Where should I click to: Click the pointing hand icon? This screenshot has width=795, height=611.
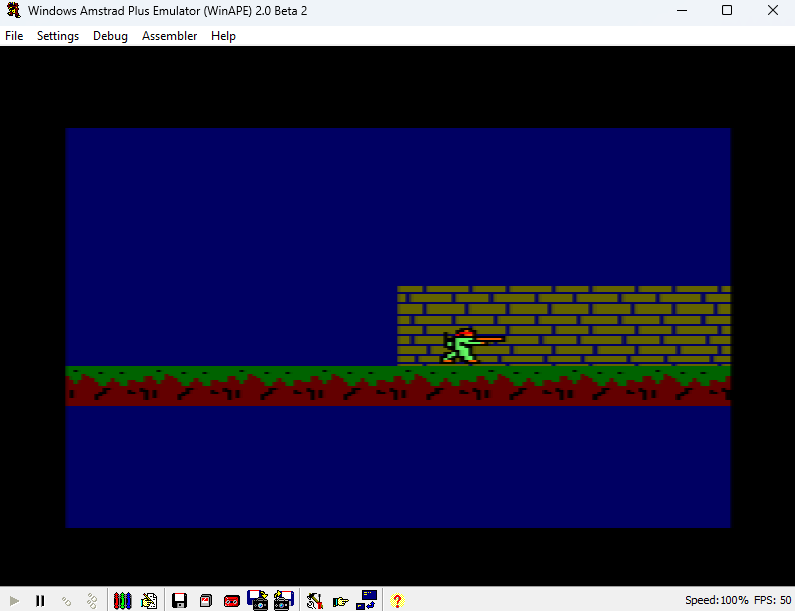pos(340,601)
